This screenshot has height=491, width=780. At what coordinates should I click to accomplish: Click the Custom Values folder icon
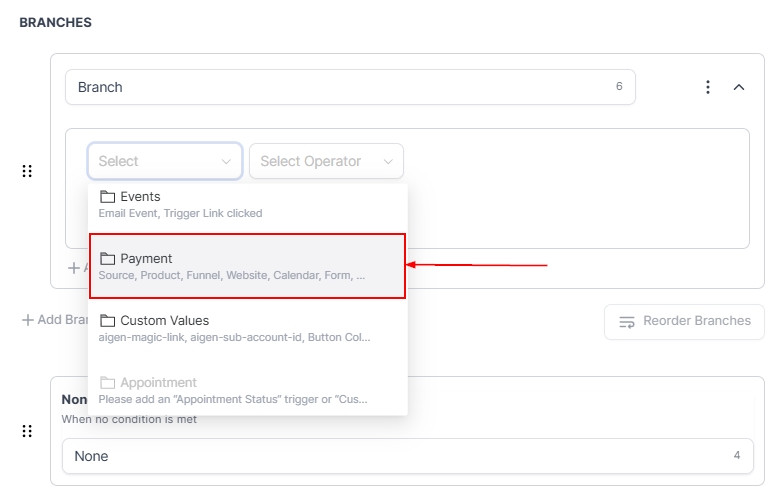[x=108, y=321]
